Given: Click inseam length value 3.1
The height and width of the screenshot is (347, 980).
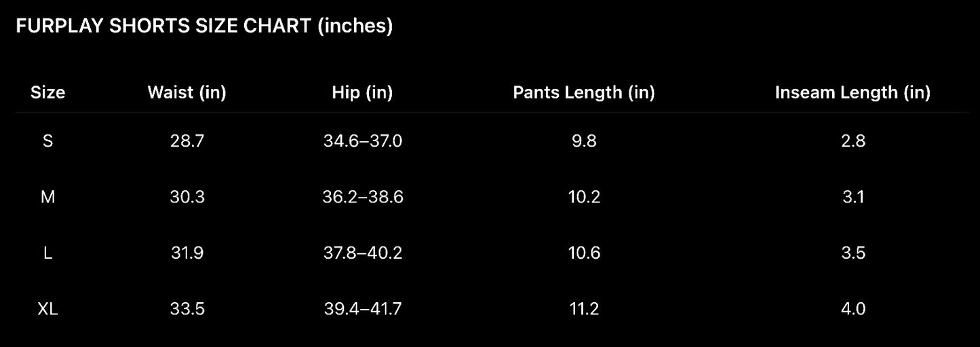Looking at the screenshot, I should pos(852,197).
